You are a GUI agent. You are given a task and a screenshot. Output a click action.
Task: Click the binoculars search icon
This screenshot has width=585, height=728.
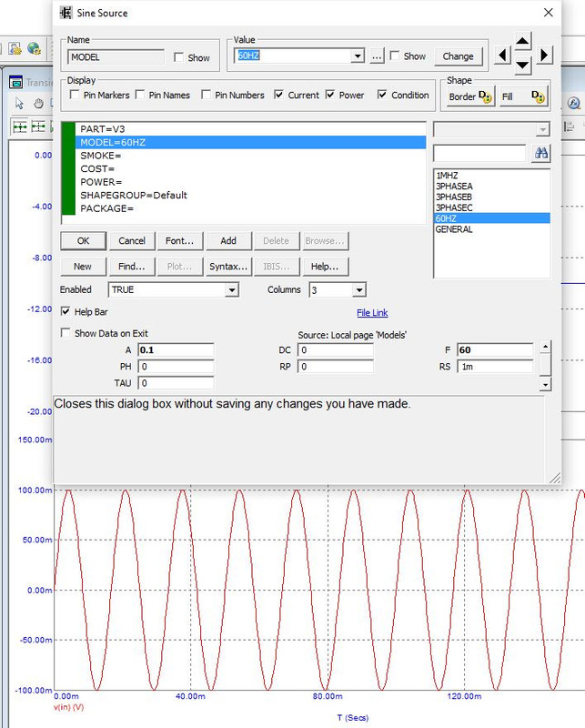click(x=541, y=153)
